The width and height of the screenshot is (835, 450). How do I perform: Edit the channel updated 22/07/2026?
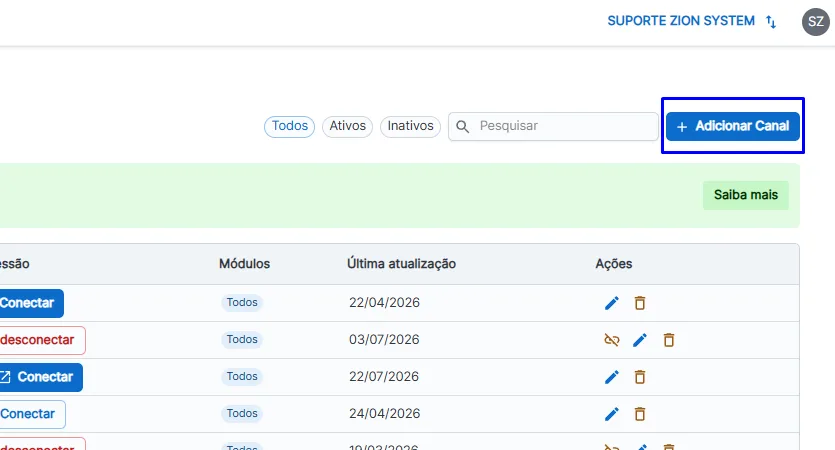click(612, 377)
